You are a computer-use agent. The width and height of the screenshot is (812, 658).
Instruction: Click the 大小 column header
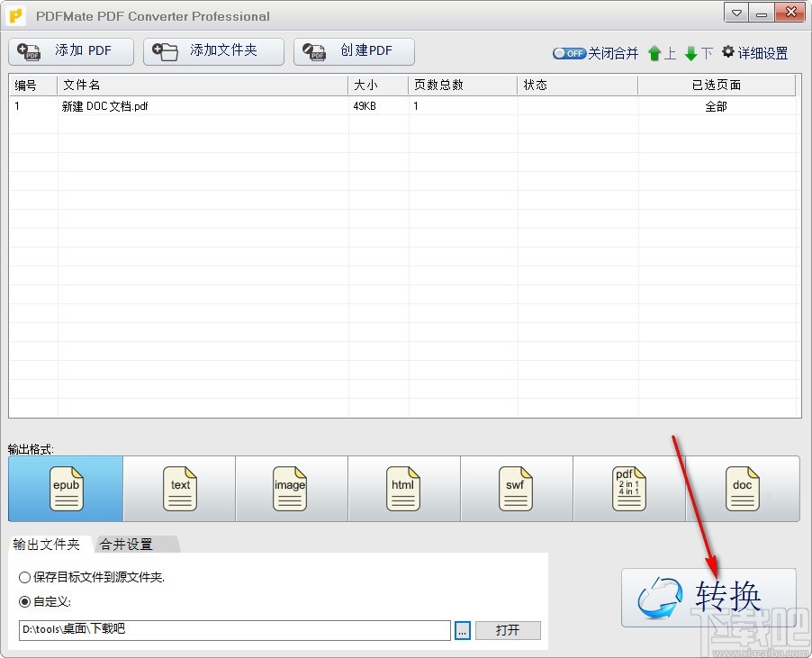coord(378,86)
